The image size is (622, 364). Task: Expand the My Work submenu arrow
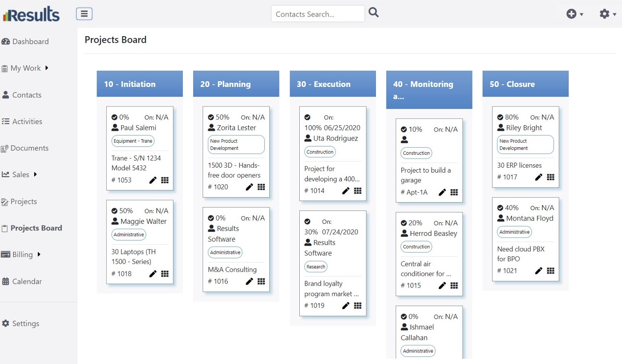click(x=47, y=68)
